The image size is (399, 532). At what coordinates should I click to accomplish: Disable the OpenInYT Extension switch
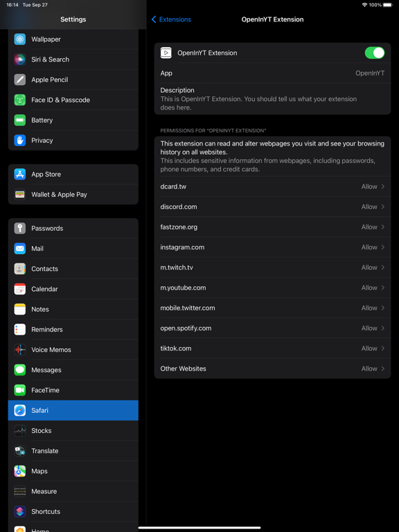[x=375, y=53]
